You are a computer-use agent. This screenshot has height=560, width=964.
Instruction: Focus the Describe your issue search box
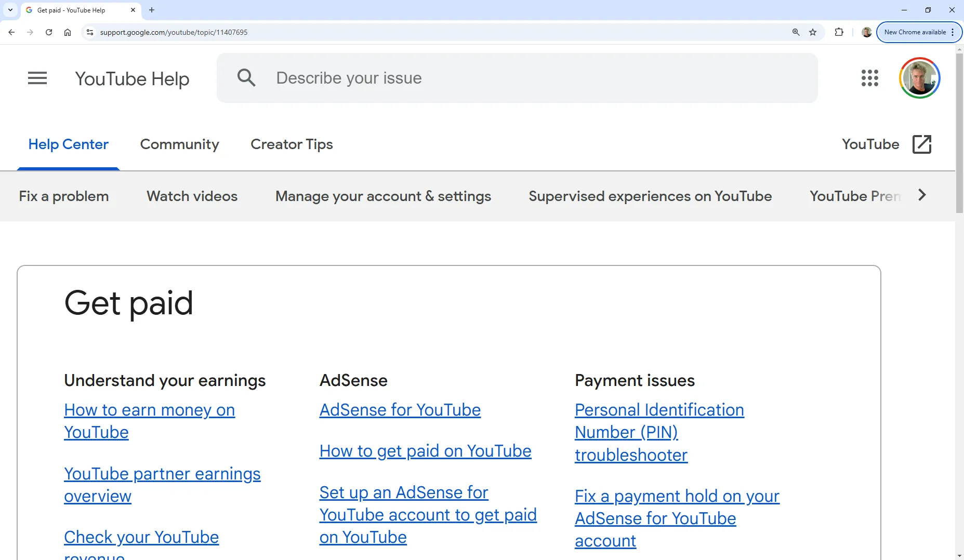pos(517,78)
